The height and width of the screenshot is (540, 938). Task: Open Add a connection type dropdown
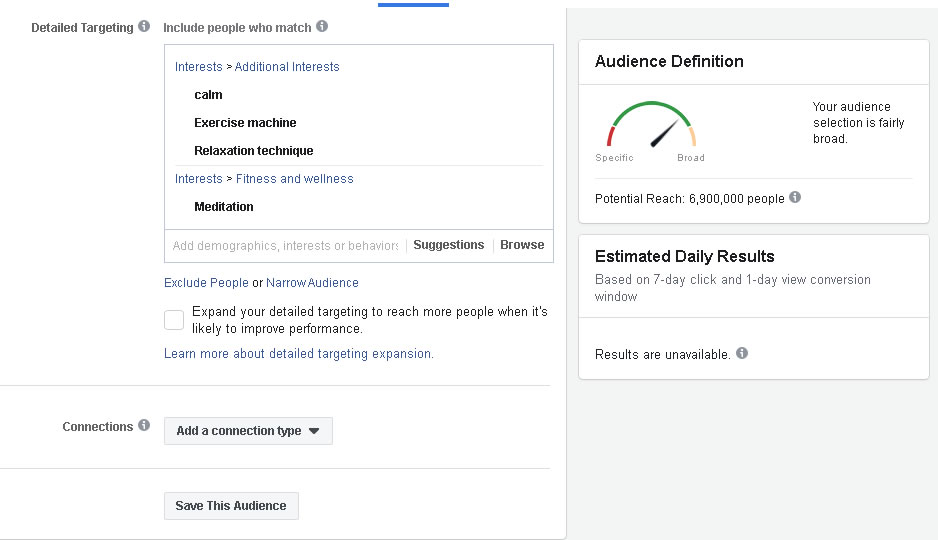click(x=248, y=431)
